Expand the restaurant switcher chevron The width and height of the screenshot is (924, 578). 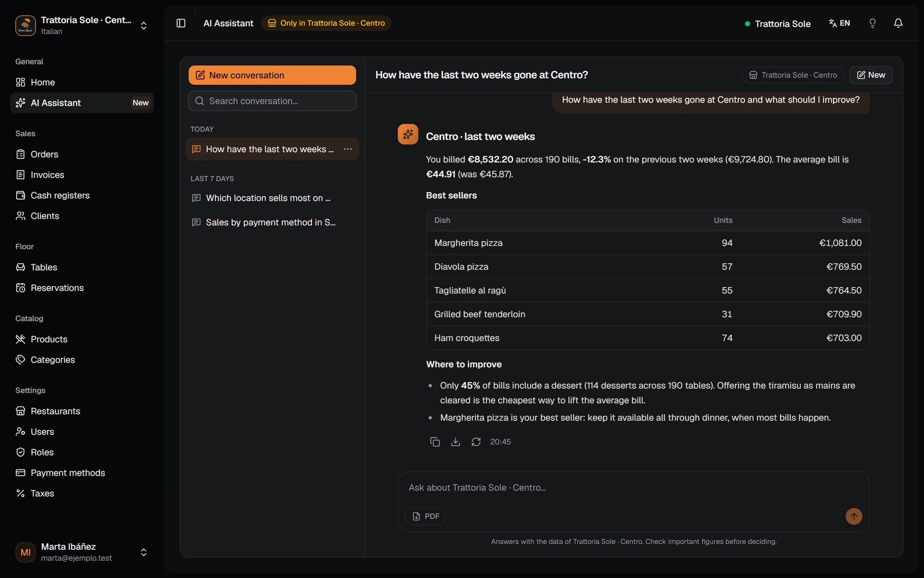[143, 26]
